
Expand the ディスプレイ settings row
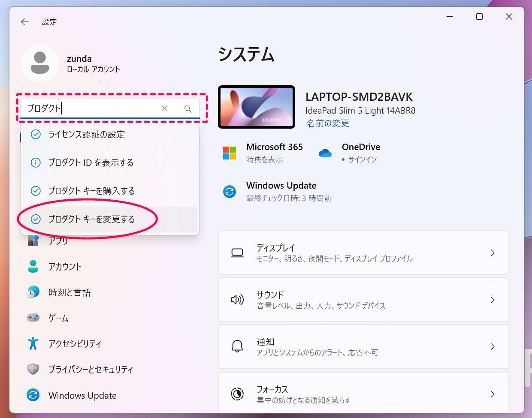tap(492, 253)
